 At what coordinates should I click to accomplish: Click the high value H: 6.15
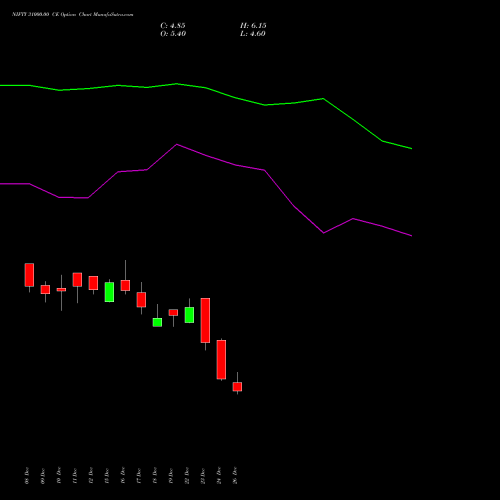point(253,26)
